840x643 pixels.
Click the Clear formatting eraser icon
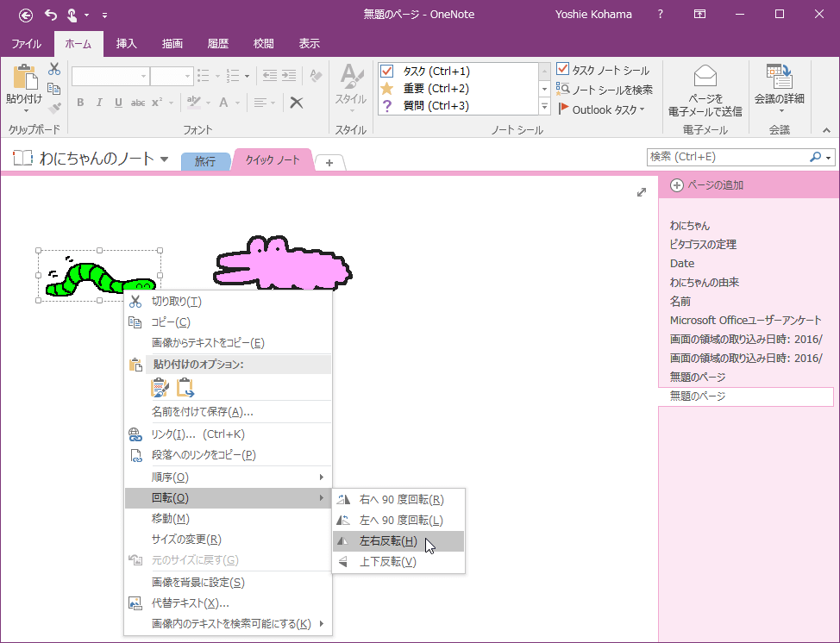coord(316,76)
